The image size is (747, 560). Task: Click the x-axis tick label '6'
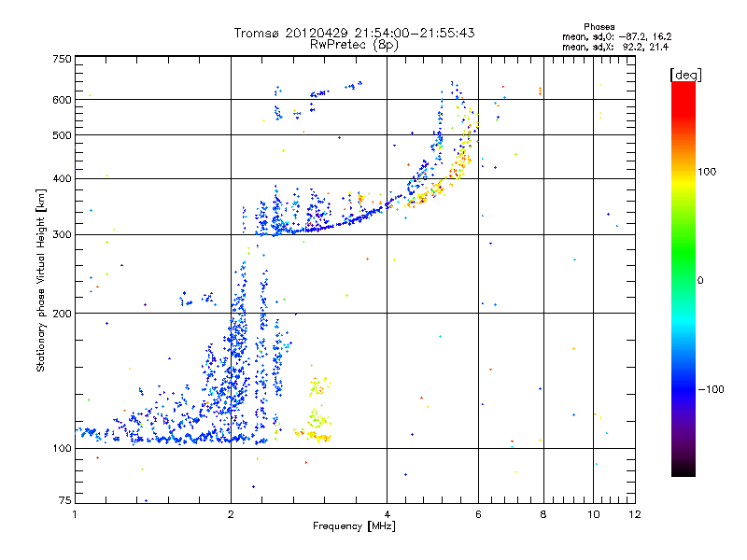click(478, 514)
